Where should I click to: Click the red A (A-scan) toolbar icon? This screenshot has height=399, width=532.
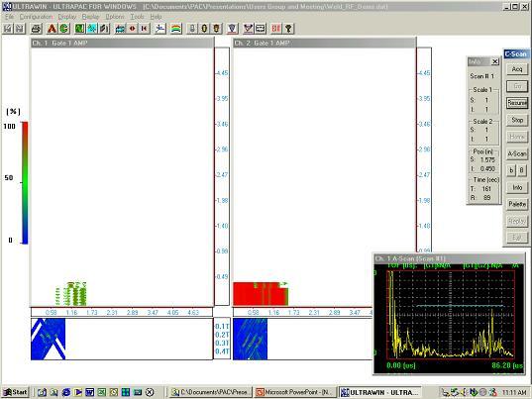(x=52, y=29)
